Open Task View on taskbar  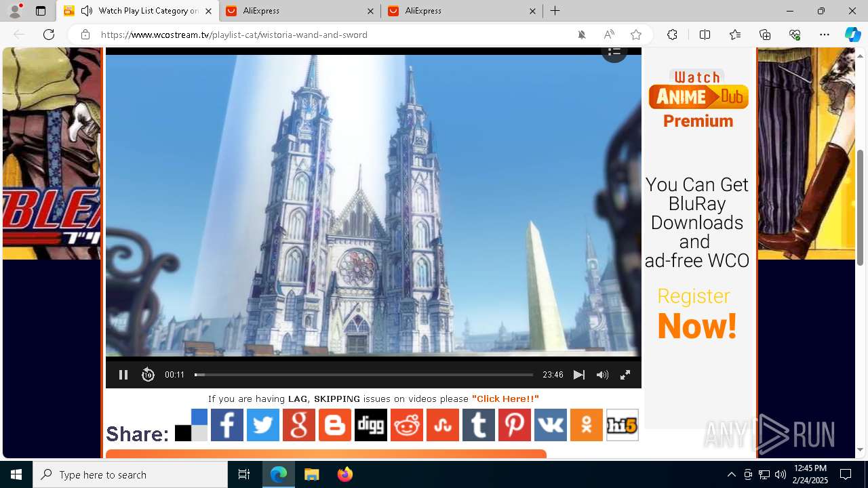(x=244, y=474)
